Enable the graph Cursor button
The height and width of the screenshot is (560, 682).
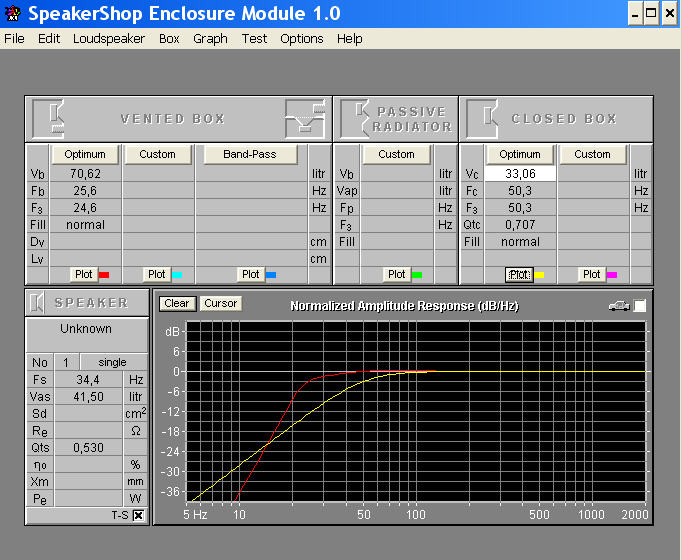pyautogui.click(x=221, y=303)
